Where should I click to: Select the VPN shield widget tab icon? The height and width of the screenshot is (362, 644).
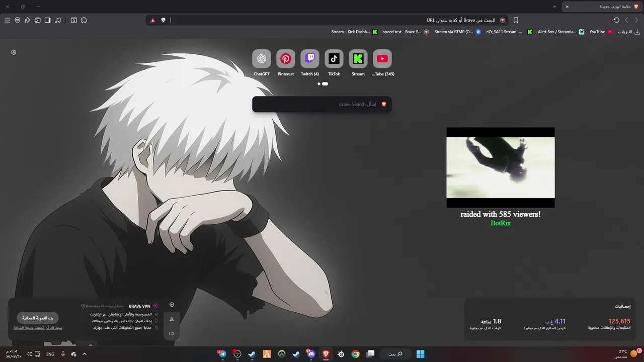click(172, 305)
